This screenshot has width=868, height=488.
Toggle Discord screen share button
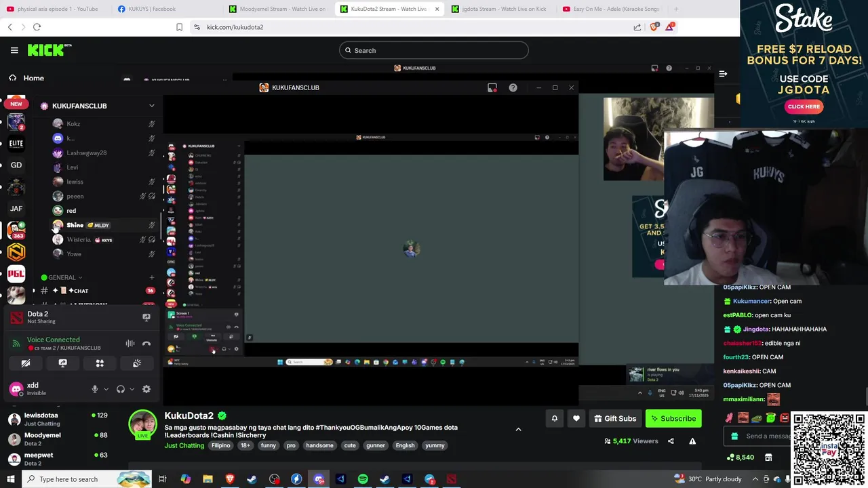coord(62,363)
